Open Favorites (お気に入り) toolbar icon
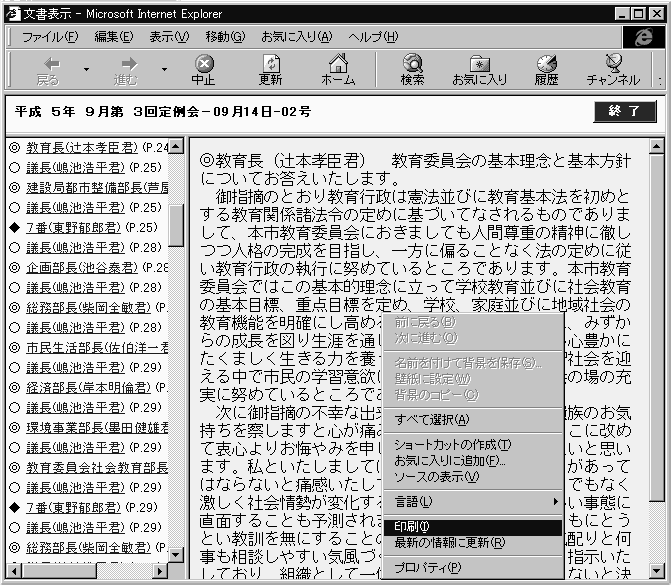 point(479,69)
